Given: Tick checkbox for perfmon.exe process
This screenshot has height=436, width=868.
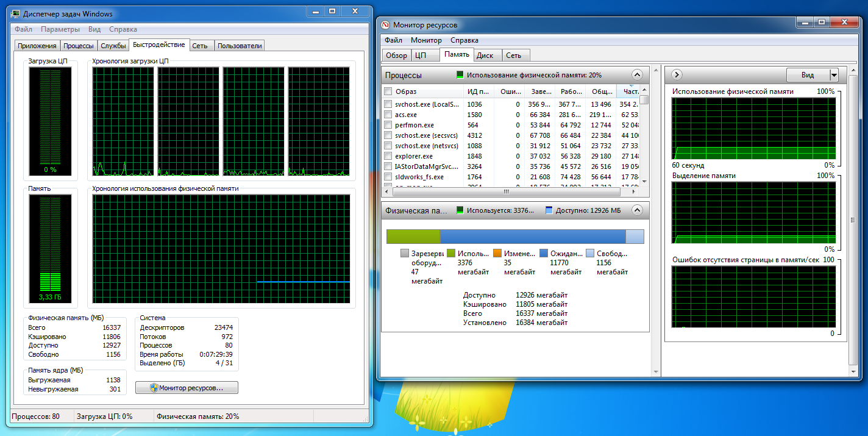Looking at the screenshot, I should [x=388, y=125].
